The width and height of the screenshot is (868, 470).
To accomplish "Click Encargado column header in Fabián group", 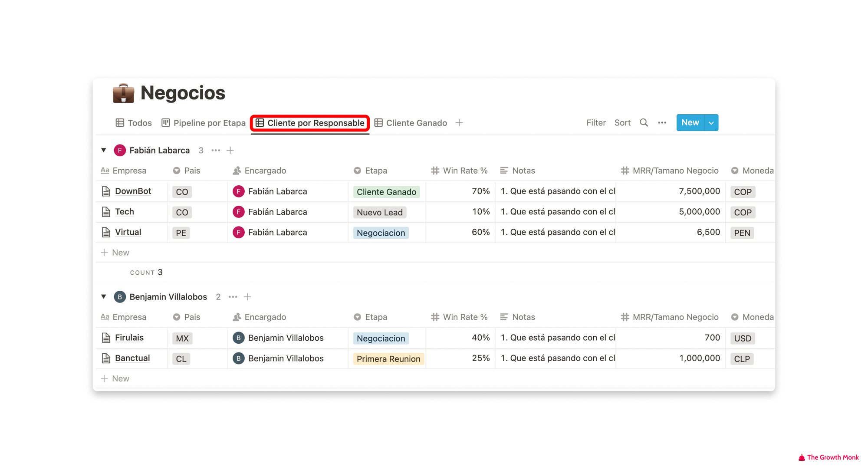I will point(260,171).
